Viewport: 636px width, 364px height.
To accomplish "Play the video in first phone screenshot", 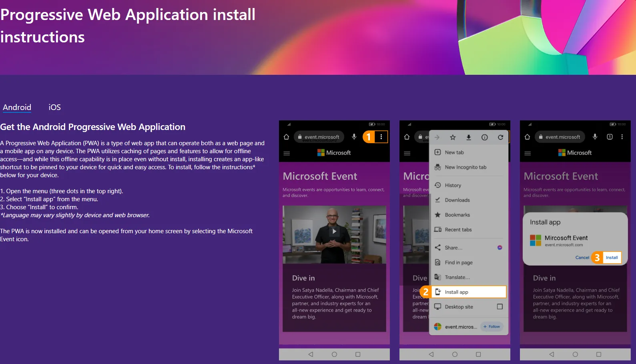I will coord(334,231).
